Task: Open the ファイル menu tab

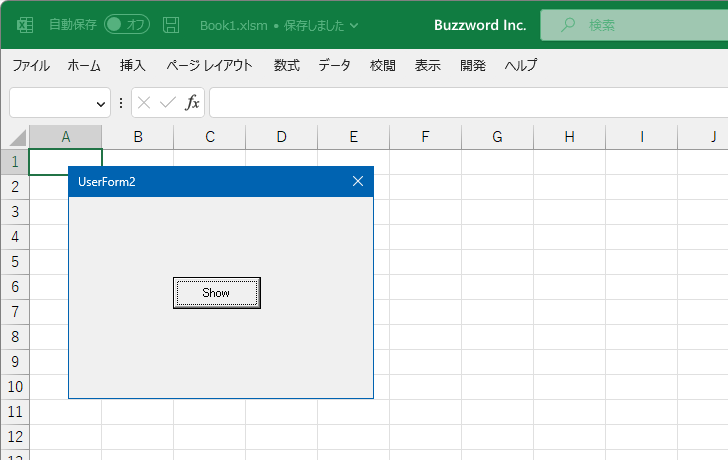Action: click(x=31, y=65)
